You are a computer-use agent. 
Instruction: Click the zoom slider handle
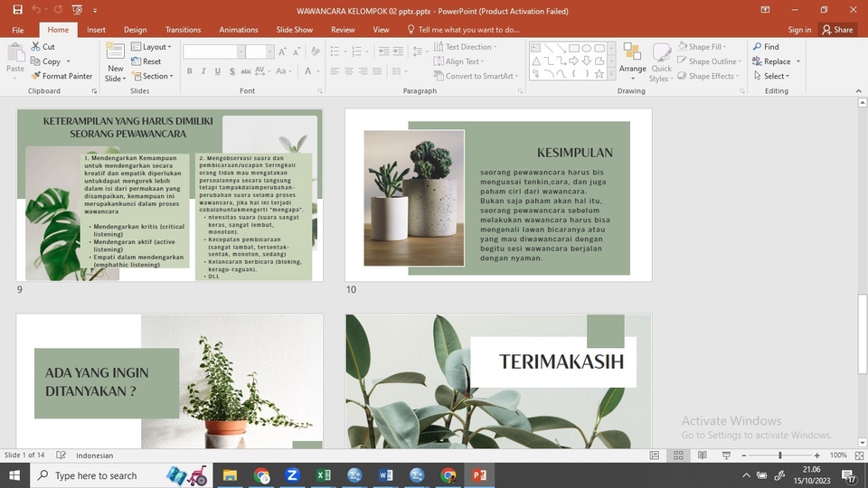pos(780,455)
